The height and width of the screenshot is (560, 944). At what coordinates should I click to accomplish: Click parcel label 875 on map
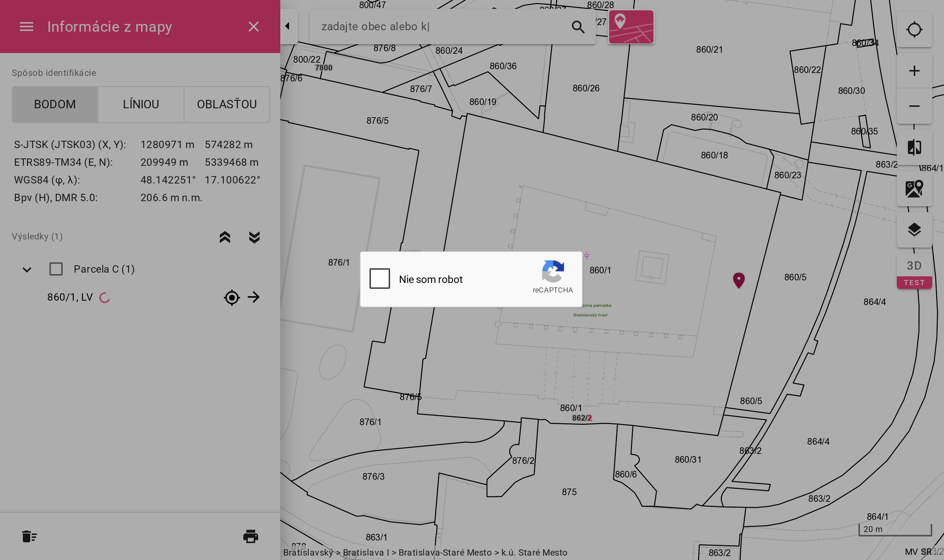(569, 492)
